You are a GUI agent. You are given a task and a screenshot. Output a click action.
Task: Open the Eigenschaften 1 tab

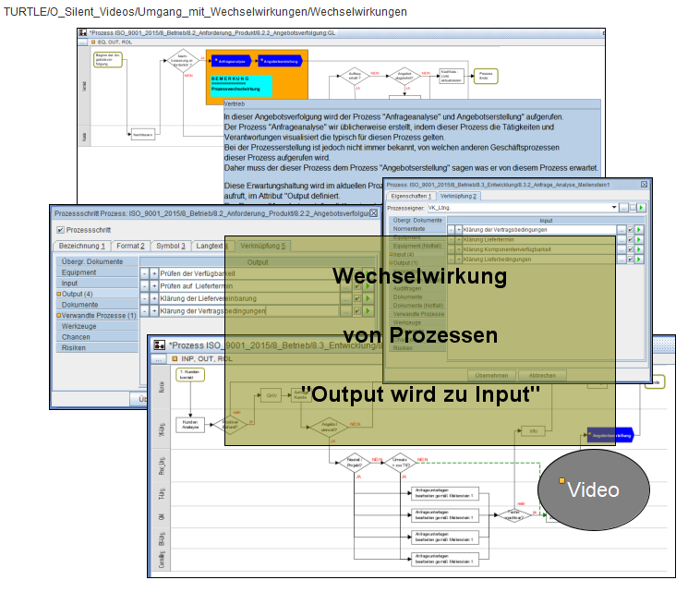pos(411,197)
